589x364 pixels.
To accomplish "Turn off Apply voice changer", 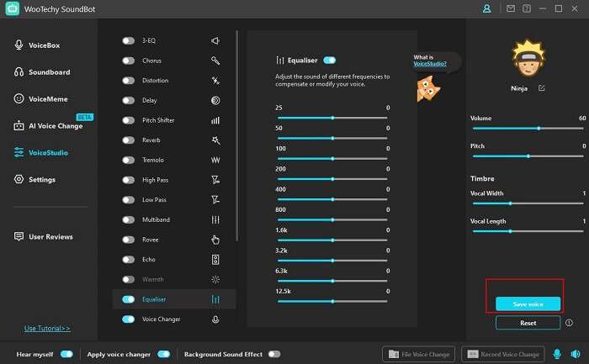I will pyautogui.click(x=164, y=354).
